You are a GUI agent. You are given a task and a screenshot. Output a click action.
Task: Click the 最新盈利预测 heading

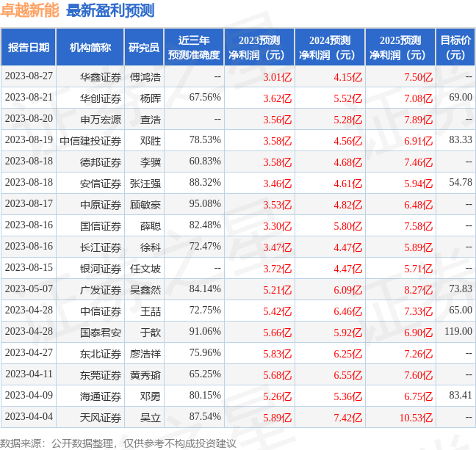click(110, 10)
